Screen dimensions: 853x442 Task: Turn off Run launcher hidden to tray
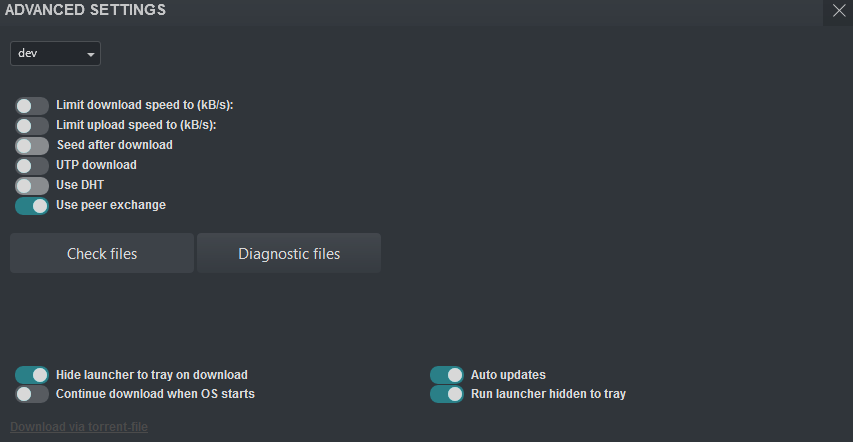click(447, 394)
